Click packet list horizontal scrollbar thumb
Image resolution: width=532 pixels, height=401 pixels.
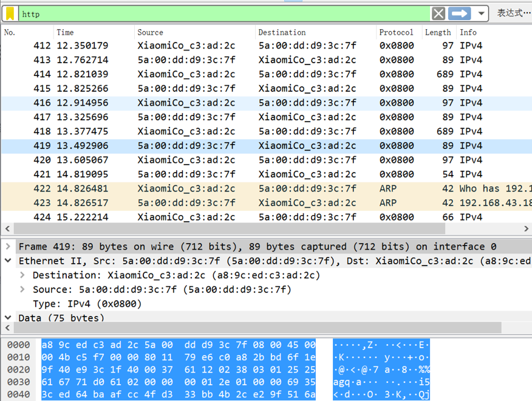[x=230, y=229]
